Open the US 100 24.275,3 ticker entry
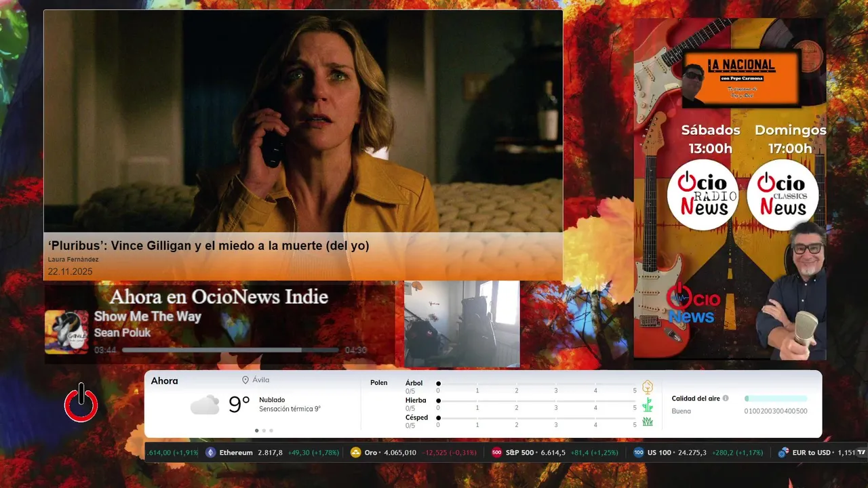Screen dimensions: 868x488 tap(698, 452)
